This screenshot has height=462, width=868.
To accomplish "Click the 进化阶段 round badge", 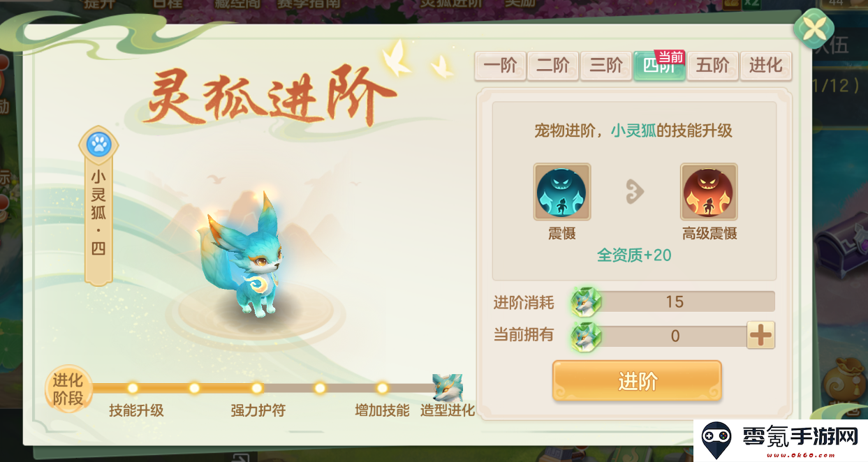I will pos(68,389).
